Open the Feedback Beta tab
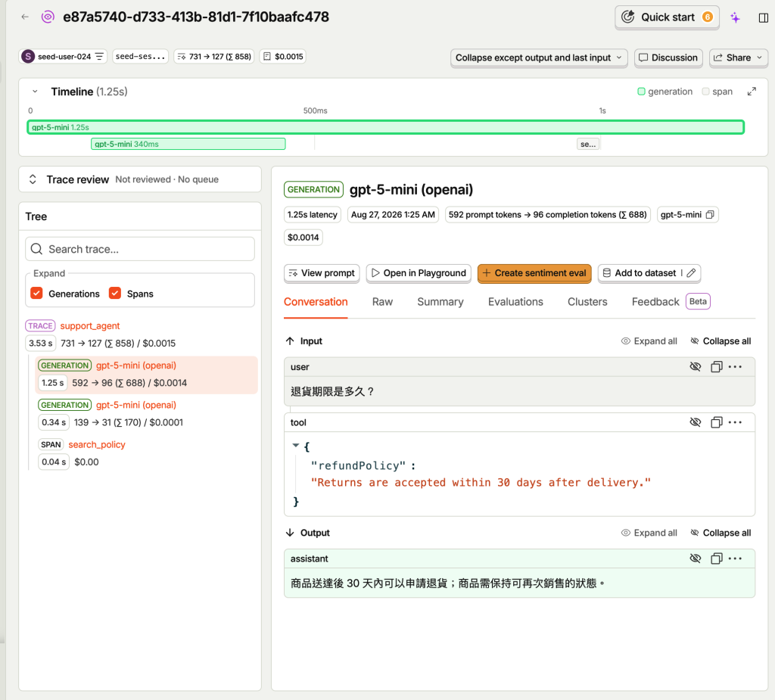 (671, 302)
